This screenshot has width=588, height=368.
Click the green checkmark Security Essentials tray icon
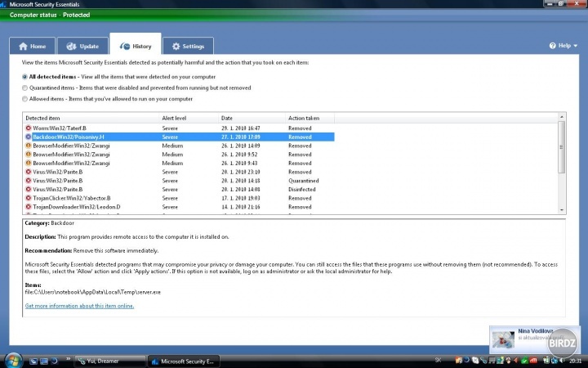coord(524,361)
